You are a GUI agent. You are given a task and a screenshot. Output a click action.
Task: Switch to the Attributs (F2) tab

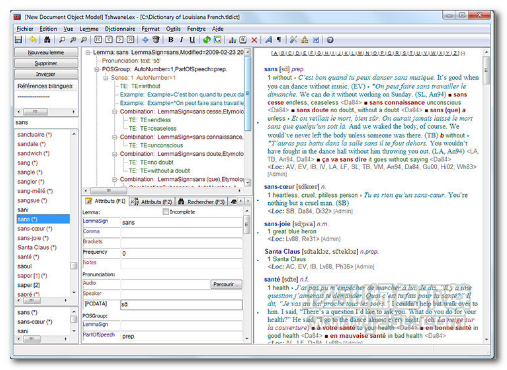pyautogui.click(x=152, y=202)
